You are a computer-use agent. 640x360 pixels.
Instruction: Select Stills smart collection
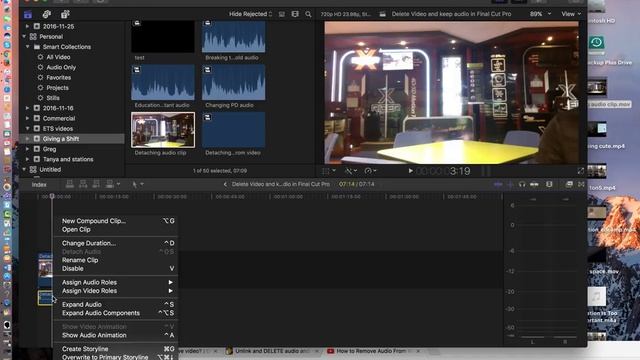[53, 98]
